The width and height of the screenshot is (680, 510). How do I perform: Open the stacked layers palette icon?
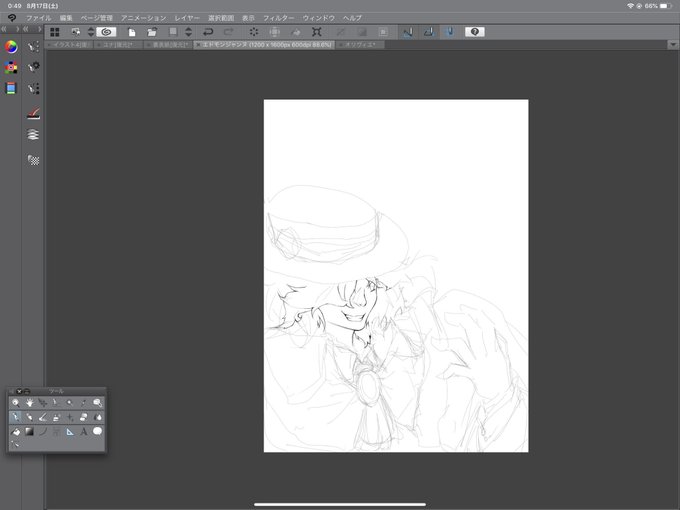[33, 135]
